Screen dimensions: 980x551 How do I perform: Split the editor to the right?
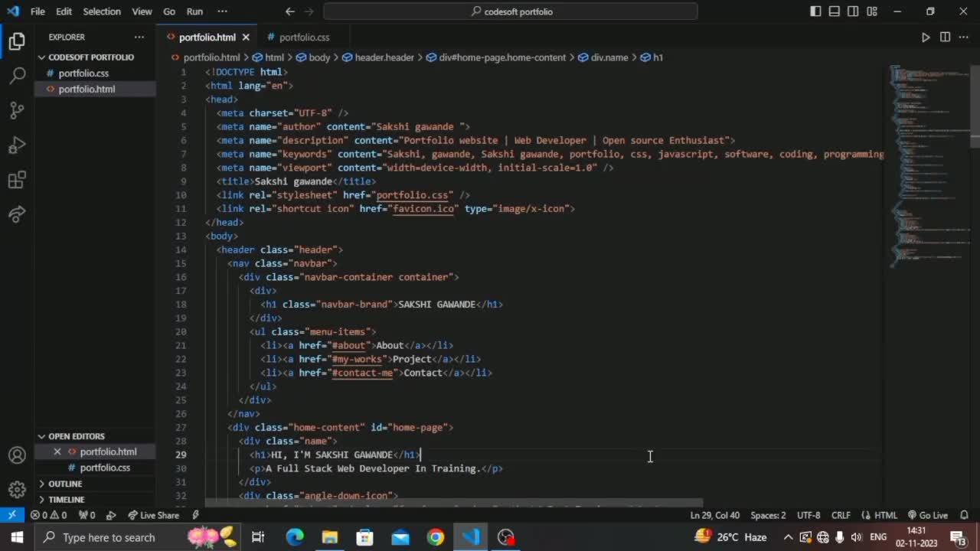(x=945, y=37)
